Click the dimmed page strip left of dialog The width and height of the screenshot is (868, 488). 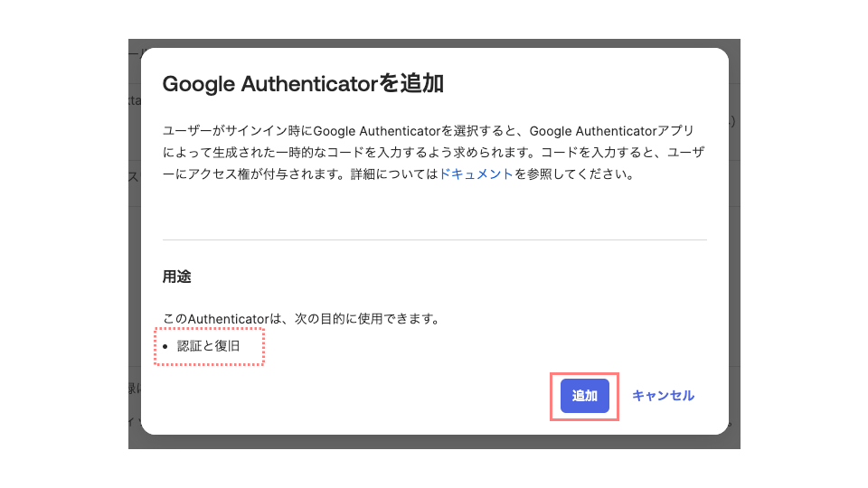[134, 271]
